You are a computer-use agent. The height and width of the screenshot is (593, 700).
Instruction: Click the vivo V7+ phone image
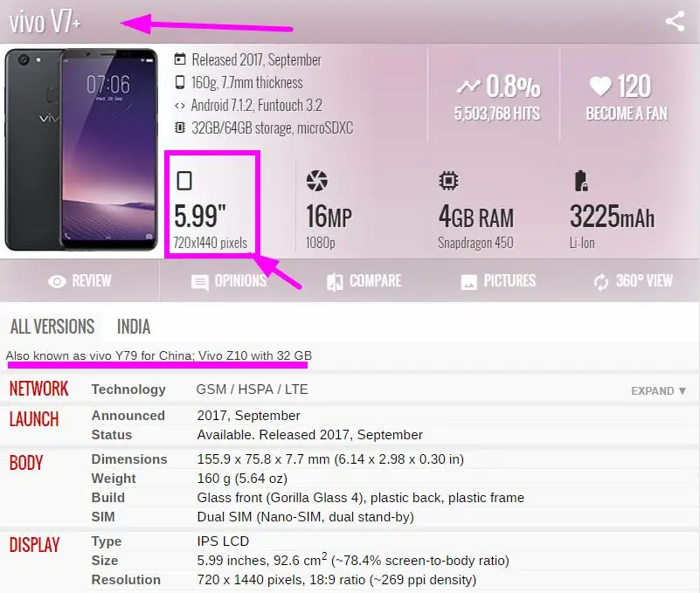(80, 149)
